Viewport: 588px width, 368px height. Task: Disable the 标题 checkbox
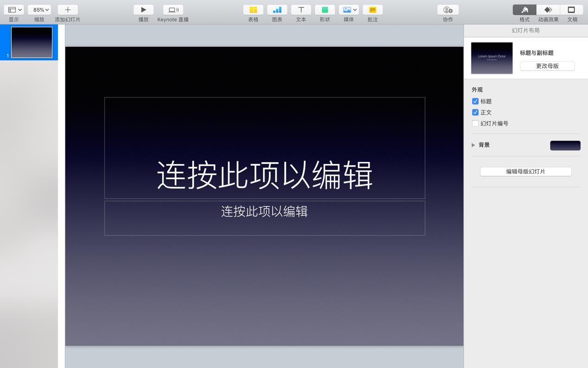475,101
